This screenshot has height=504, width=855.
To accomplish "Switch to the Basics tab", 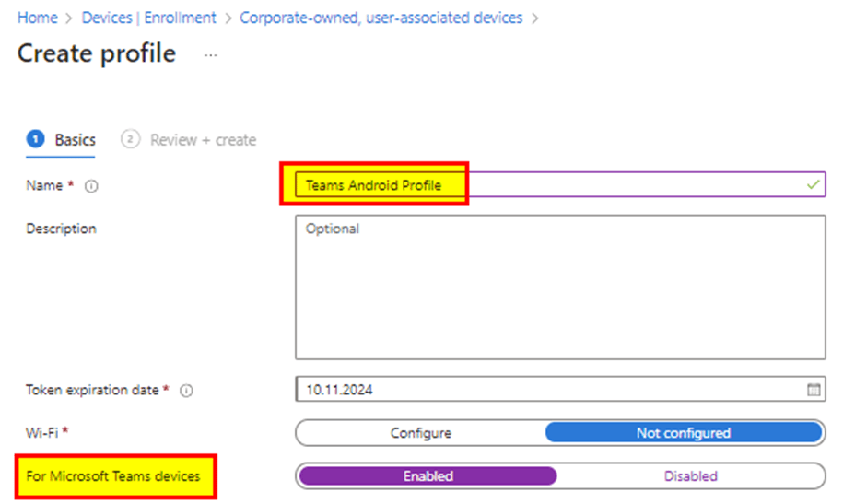I will (x=75, y=140).
